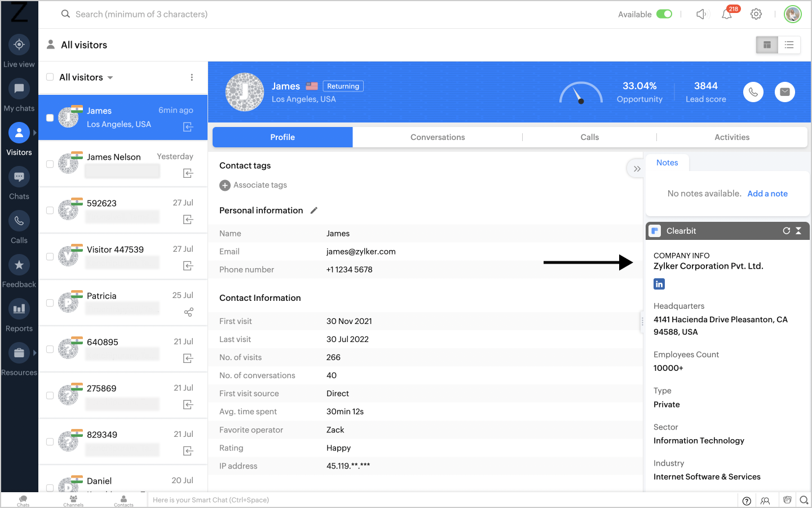The height and width of the screenshot is (508, 812).
Task: Check the select-all visitors checkbox
Action: [50, 77]
